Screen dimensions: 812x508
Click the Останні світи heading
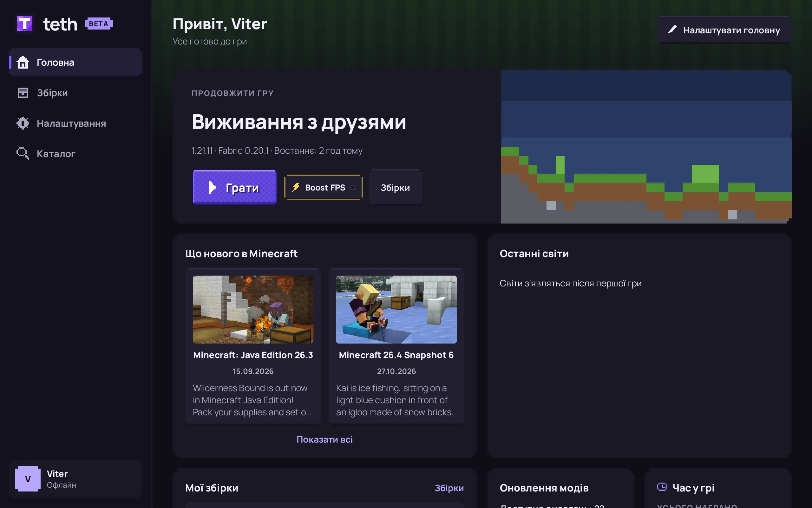click(534, 254)
